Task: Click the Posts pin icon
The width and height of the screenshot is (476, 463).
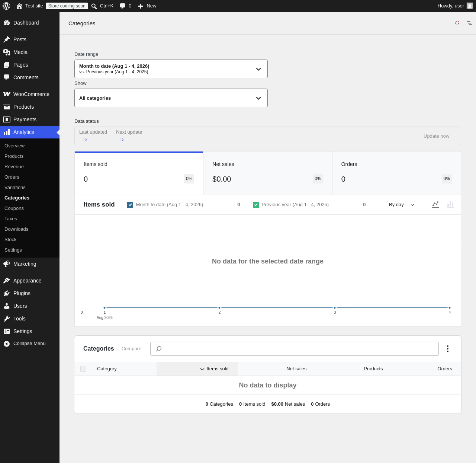Action: point(7,39)
